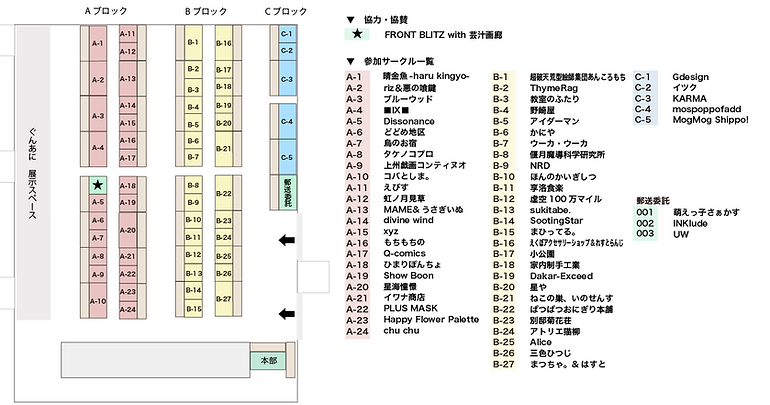
Task: Click circle name divine wind
Action: coord(408,220)
